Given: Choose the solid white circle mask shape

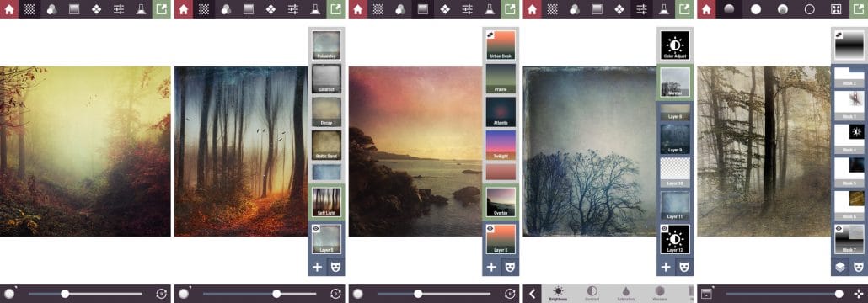Looking at the screenshot, I should pos(756,9).
